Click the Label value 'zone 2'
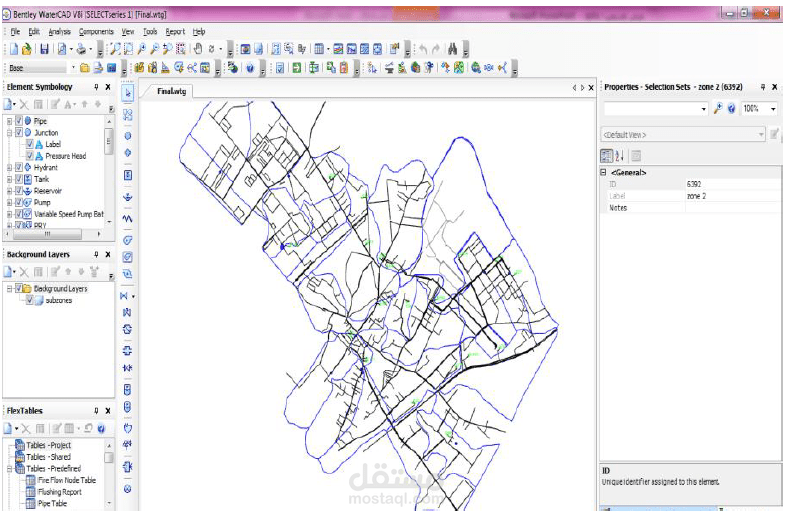The height and width of the screenshot is (517, 793). point(696,196)
